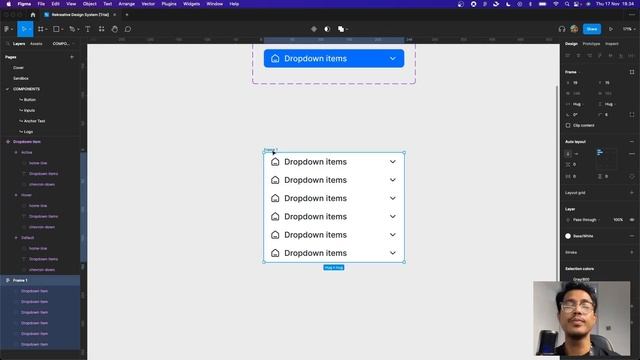Toggle Clip content checkbox
Image resolution: width=640 pixels, height=360 pixels.
pyautogui.click(x=568, y=125)
